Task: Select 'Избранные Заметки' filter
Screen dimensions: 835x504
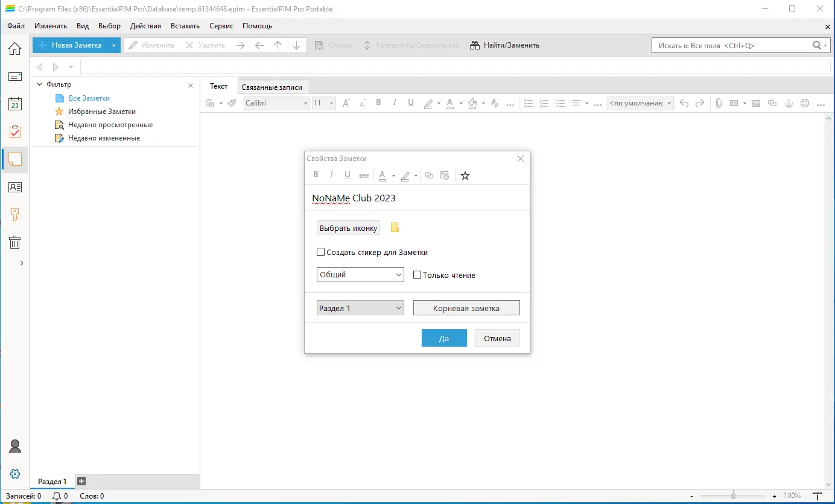Action: pos(102,112)
